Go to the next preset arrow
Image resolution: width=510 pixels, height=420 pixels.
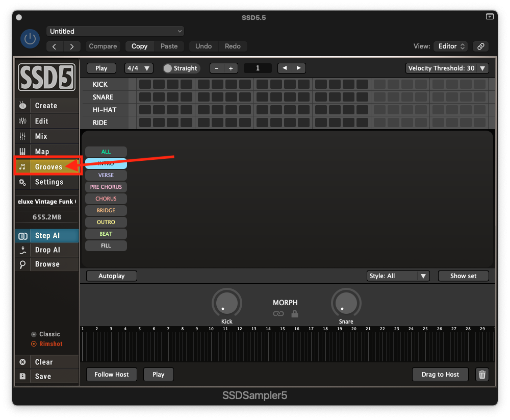coord(71,46)
